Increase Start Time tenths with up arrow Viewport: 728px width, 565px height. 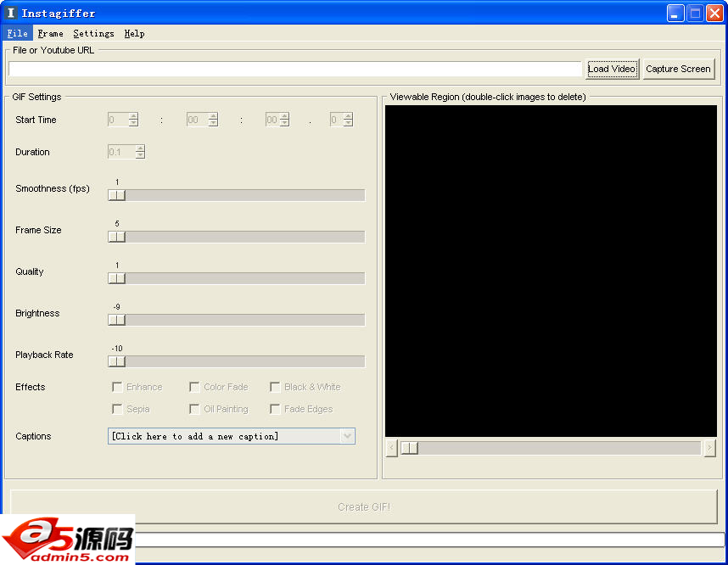coord(348,116)
